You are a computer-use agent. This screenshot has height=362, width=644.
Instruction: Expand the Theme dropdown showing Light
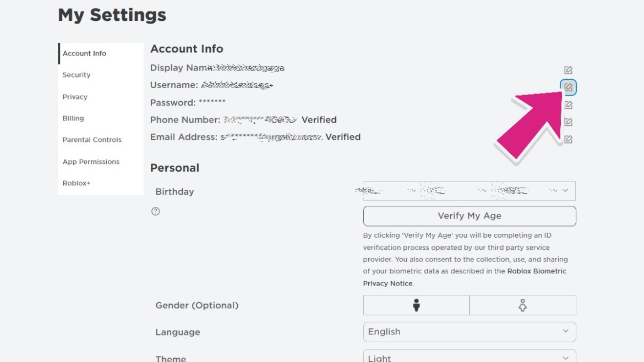[x=470, y=356]
